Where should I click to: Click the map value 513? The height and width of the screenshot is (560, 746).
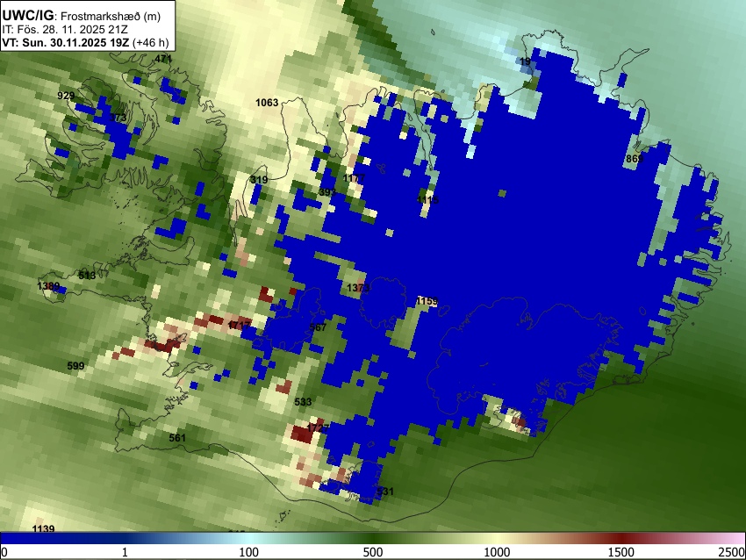[87, 276]
